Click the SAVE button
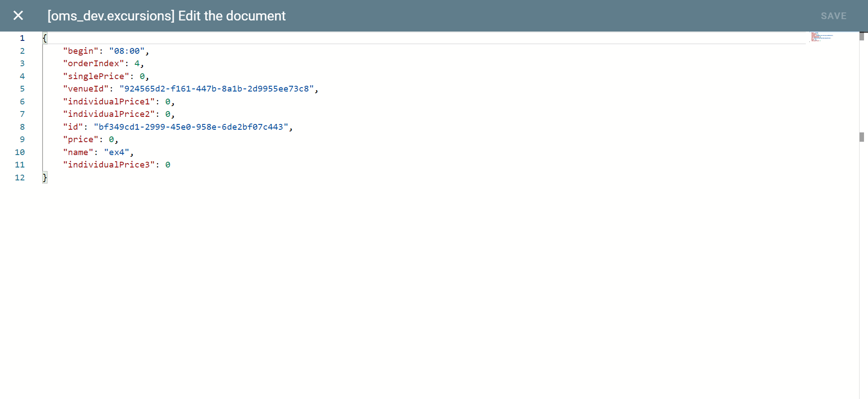This screenshot has height=399, width=868. coord(833,16)
